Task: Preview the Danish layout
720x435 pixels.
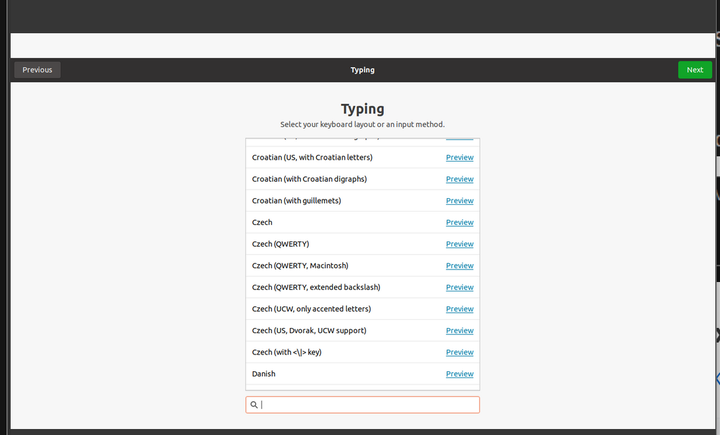Action: click(x=459, y=374)
